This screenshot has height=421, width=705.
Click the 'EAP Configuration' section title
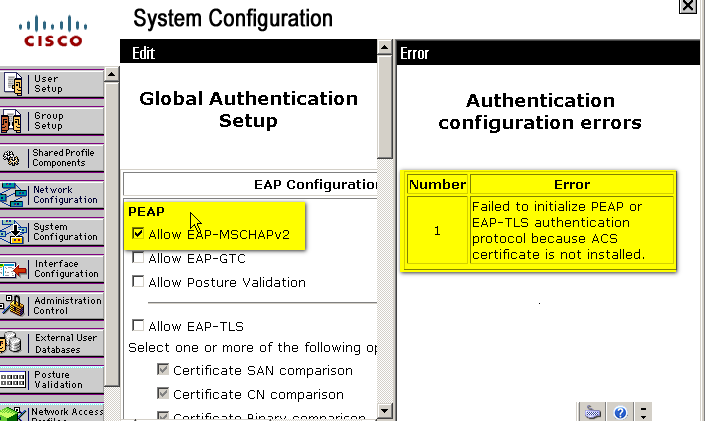316,184
